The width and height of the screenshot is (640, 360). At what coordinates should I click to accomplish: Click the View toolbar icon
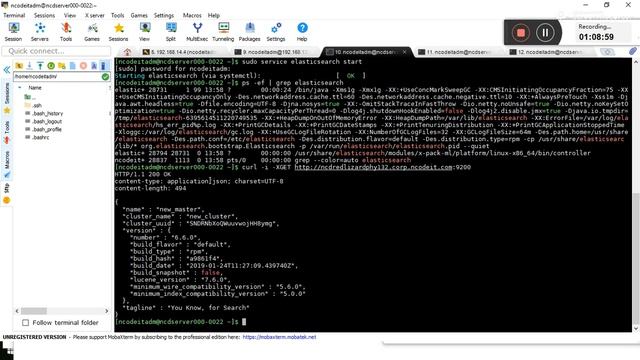(x=144, y=32)
